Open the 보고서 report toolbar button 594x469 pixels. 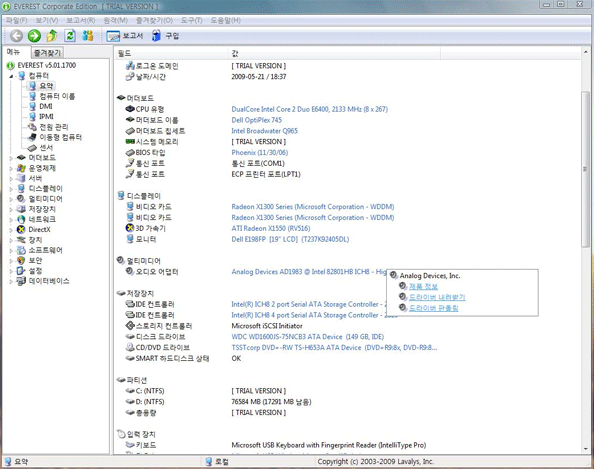point(125,36)
